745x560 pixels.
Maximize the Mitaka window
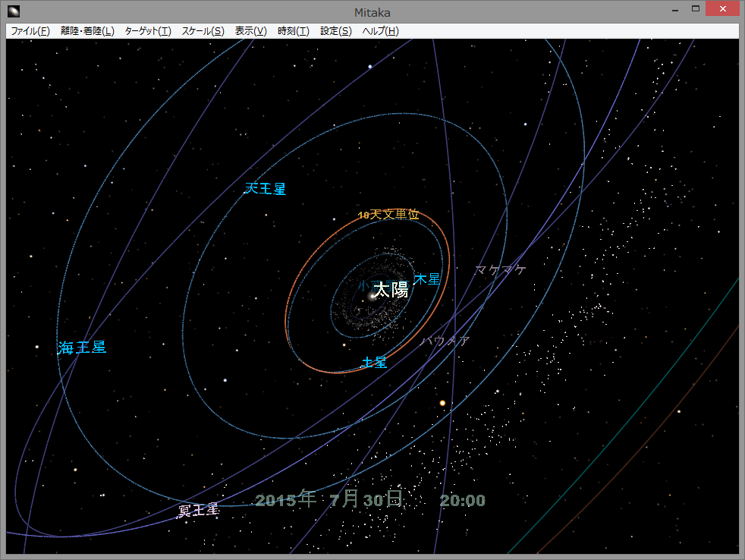pyautogui.click(x=696, y=9)
